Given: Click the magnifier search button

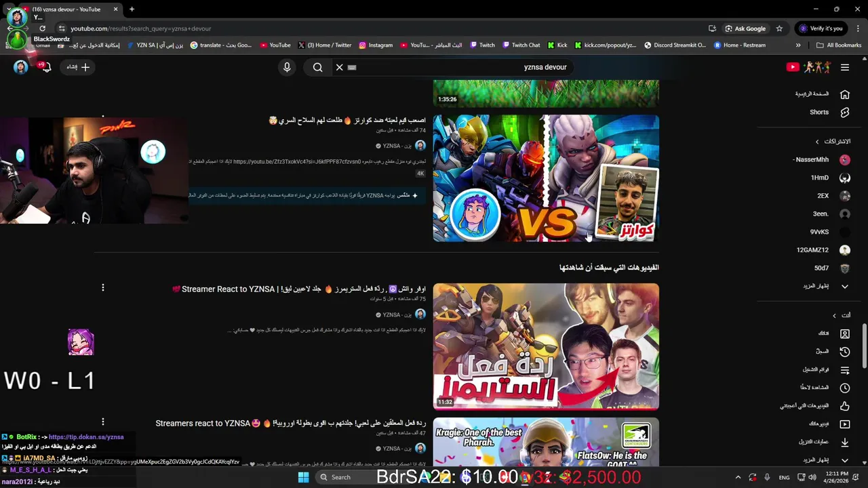Looking at the screenshot, I should click(317, 67).
